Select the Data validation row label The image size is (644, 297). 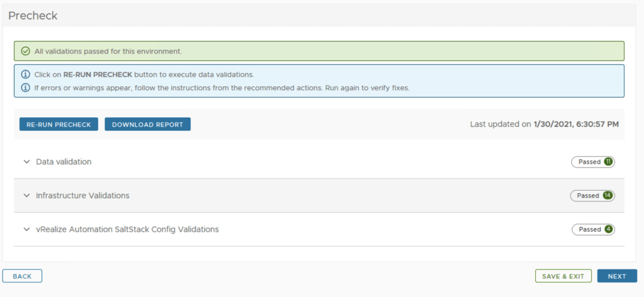[x=64, y=162]
